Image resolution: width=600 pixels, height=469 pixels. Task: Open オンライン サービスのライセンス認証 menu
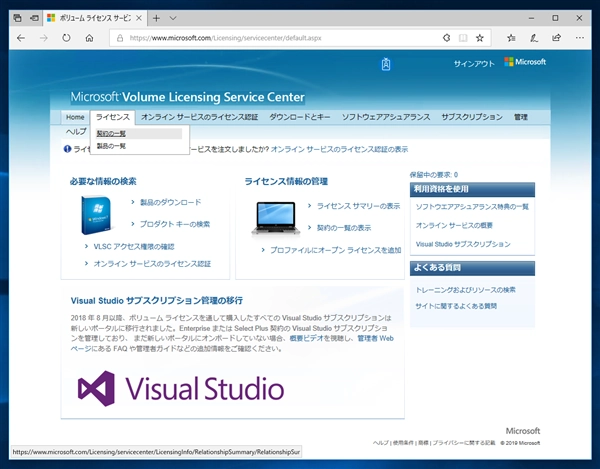point(199,117)
